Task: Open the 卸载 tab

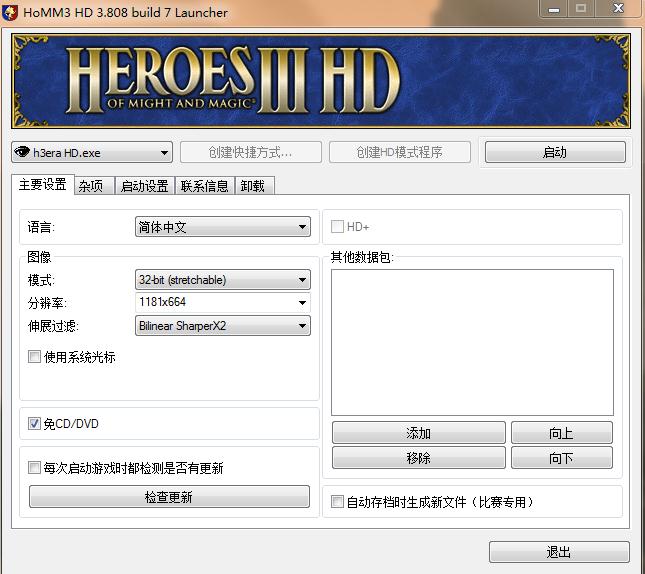Action: pos(253,186)
